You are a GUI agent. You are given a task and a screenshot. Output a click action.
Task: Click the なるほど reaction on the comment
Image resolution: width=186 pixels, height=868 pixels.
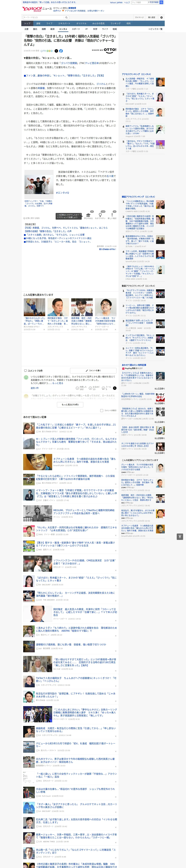point(94,388)
